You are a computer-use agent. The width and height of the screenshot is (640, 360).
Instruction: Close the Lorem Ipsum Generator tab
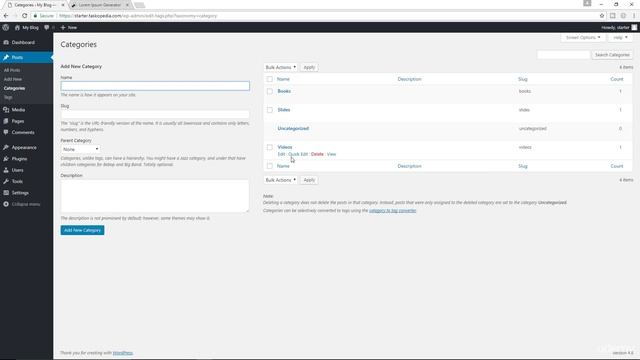click(127, 5)
